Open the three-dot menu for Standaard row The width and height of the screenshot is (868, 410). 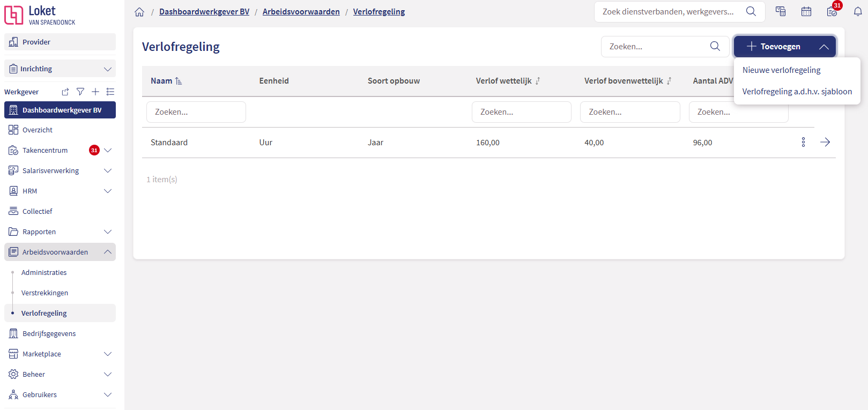pos(803,142)
